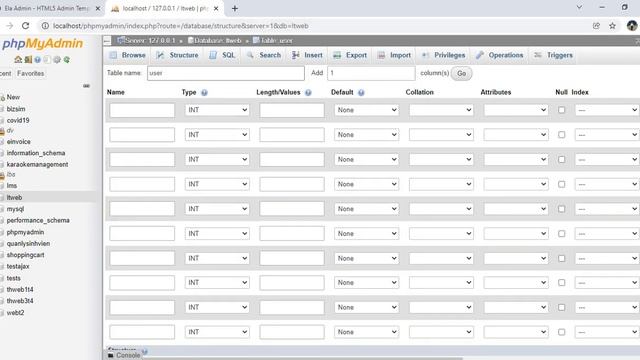Click the link-with-main-panel icon in sidebar
This screenshot has height=360, width=640.
point(86,86)
